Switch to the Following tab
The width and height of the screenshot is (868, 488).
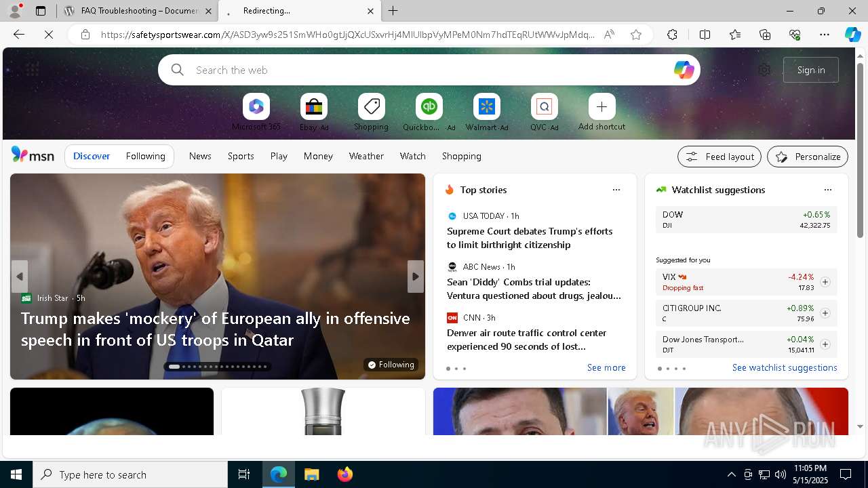145,156
